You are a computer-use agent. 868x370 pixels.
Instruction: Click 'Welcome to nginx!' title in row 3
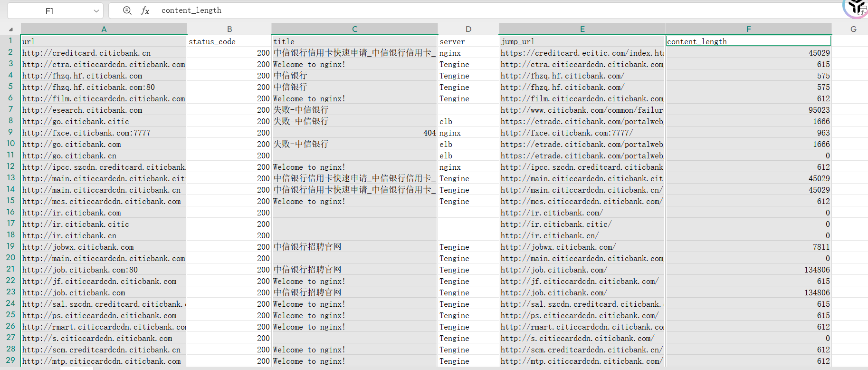(x=354, y=64)
